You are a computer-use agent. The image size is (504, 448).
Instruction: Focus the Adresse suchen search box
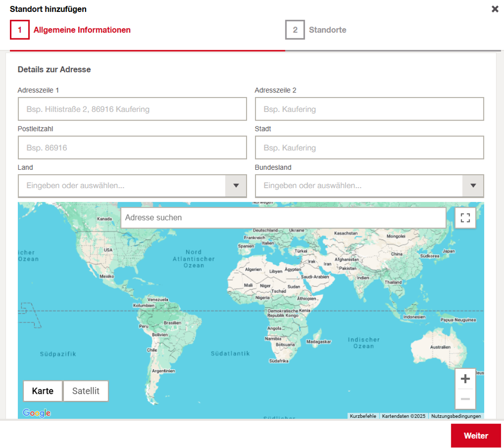(x=283, y=218)
